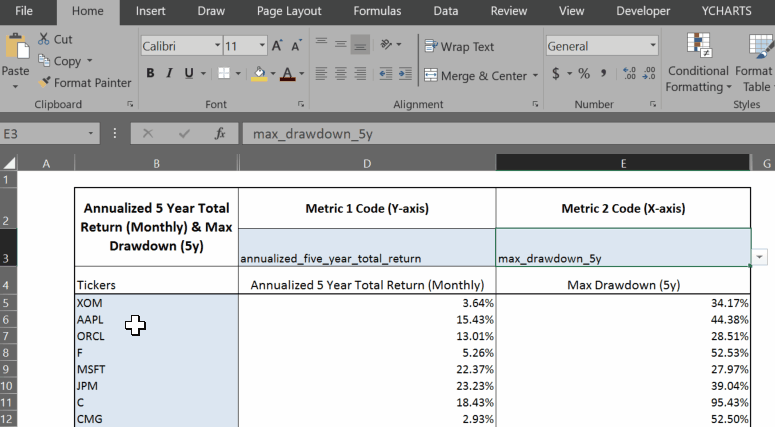775x427 pixels.
Task: Open Merge & Center dropdown arrow
Action: pyautogui.click(x=535, y=76)
